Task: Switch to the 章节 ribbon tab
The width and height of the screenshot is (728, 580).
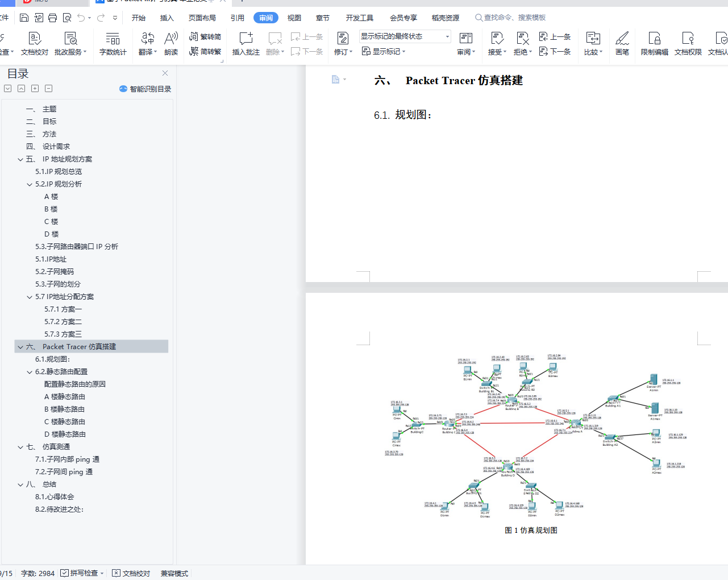Action: (x=323, y=18)
